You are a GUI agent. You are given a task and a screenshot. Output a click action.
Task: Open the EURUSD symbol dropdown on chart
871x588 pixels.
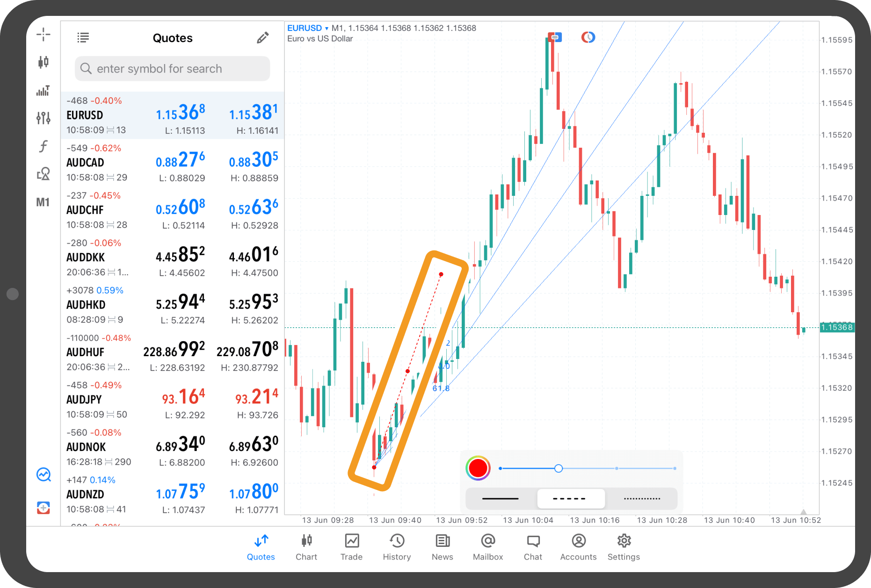pyautogui.click(x=307, y=28)
